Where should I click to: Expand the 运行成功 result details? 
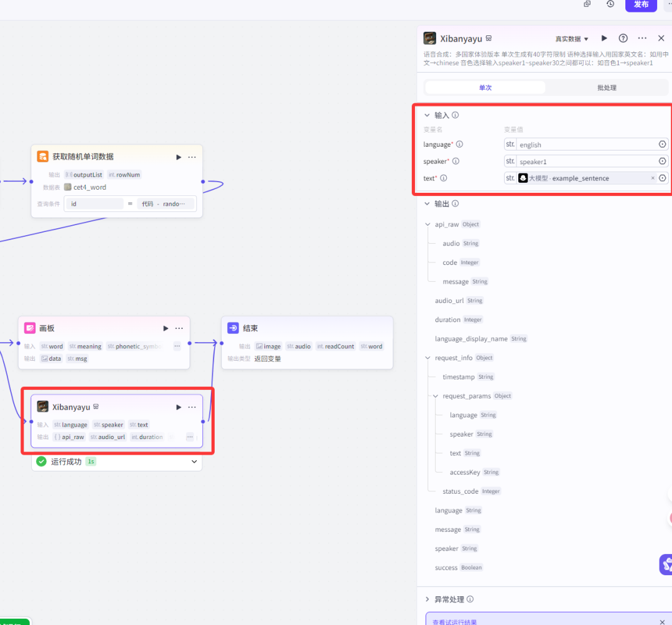point(194,461)
